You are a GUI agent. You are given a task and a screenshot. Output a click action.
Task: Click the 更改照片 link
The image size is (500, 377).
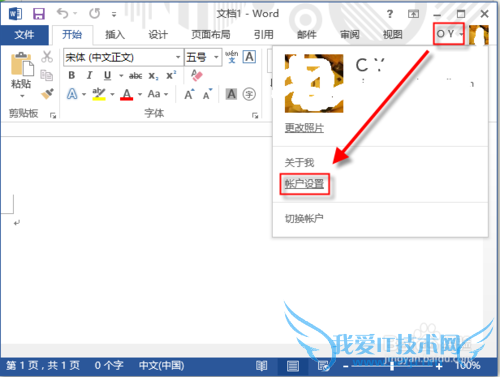tap(304, 128)
